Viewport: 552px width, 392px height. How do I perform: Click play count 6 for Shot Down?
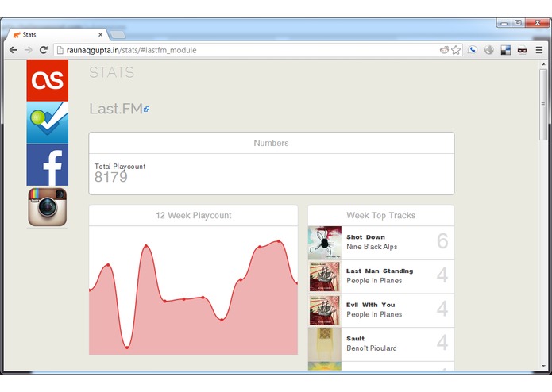pyautogui.click(x=442, y=240)
